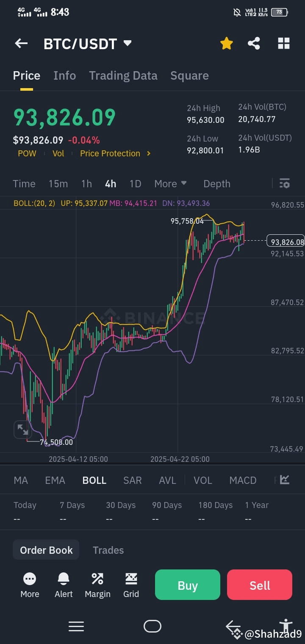Tap the back arrow icon
Image resolution: width=305 pixels, height=644 pixels.
tap(21, 43)
